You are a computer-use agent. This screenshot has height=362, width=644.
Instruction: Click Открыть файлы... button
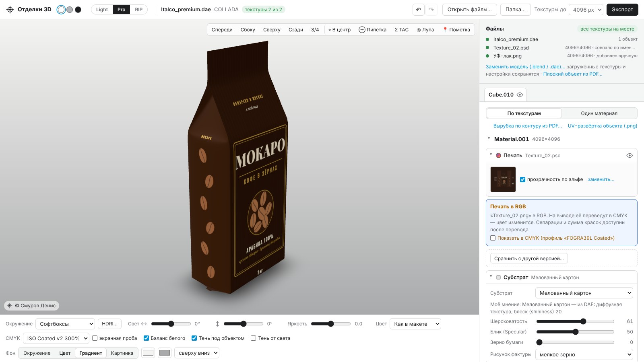tap(470, 10)
